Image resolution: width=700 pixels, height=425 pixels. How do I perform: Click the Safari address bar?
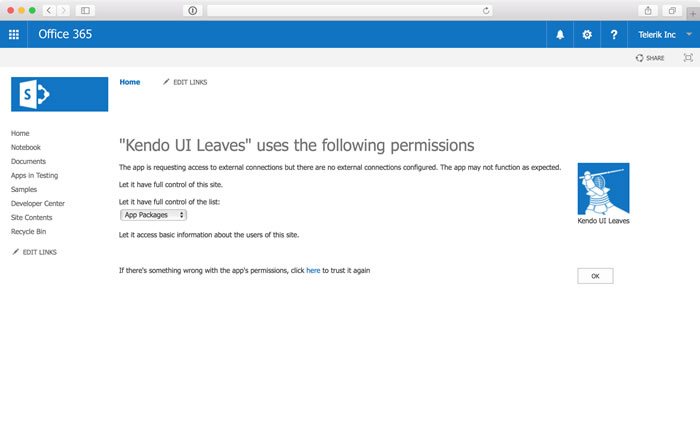pos(344,10)
